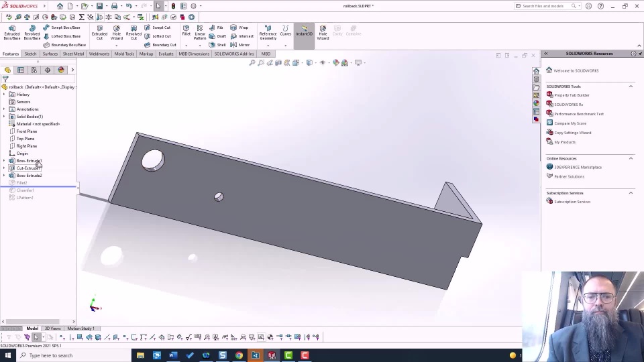
Task: Open Chrome from the taskbar
Action: click(x=239, y=355)
